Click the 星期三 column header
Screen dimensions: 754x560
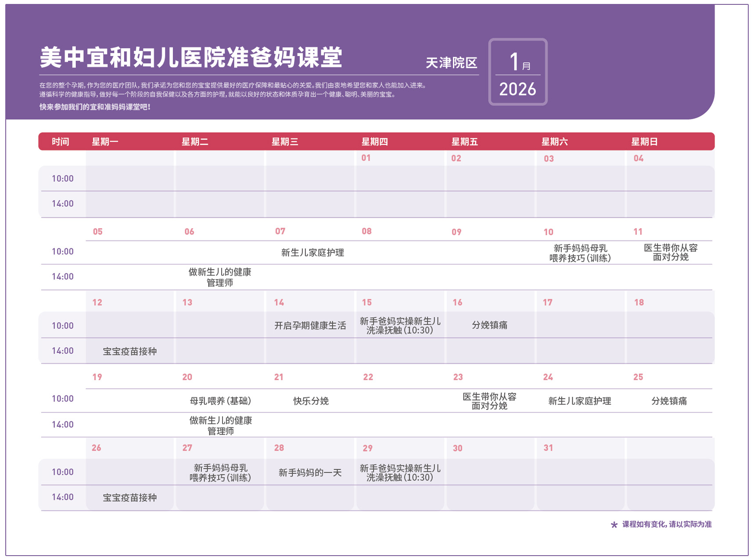[284, 142]
